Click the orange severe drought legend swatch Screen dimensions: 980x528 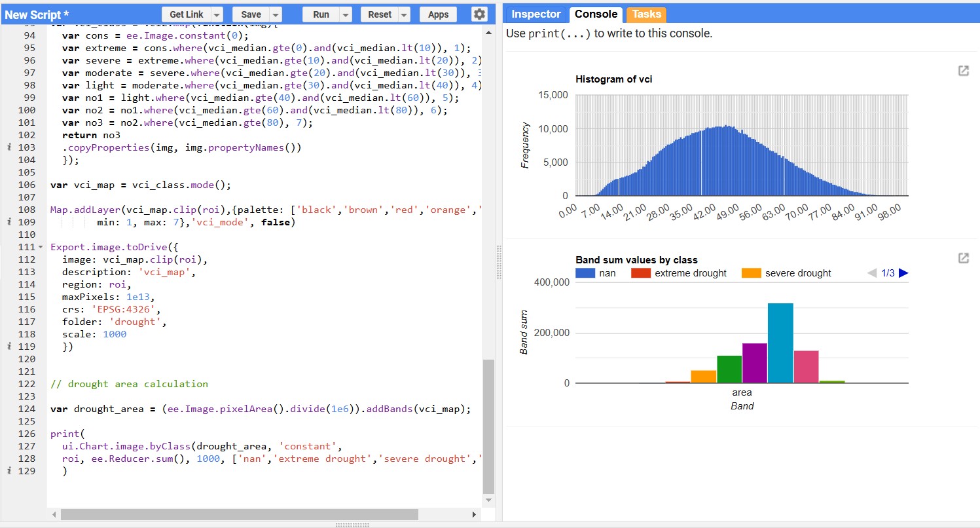pyautogui.click(x=751, y=273)
